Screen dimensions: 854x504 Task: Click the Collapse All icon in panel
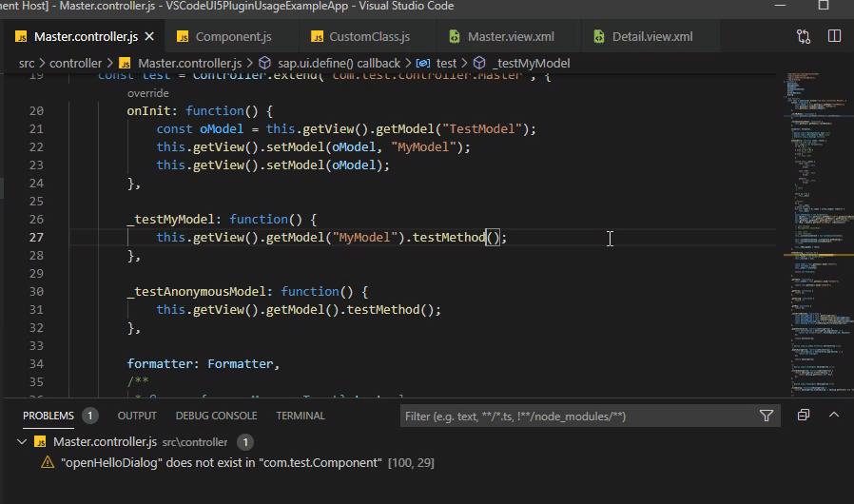pyautogui.click(x=804, y=416)
